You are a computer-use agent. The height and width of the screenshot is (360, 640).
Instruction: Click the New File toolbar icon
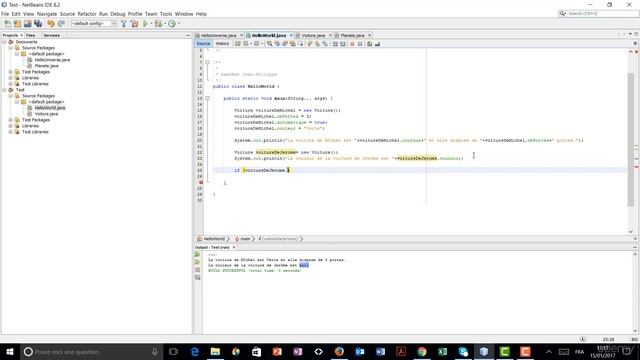coord(7,24)
